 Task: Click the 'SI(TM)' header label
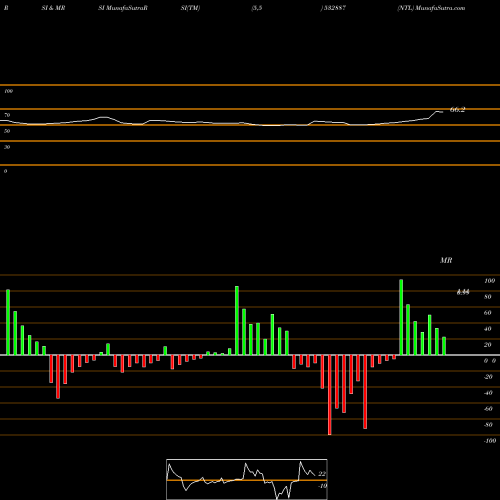[x=190, y=8]
